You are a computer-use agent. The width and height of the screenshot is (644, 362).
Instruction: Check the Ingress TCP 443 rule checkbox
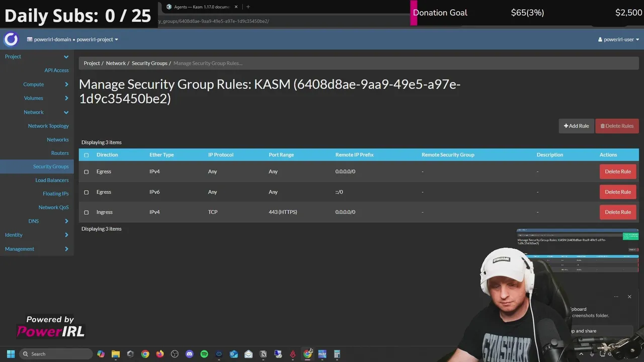86,212
